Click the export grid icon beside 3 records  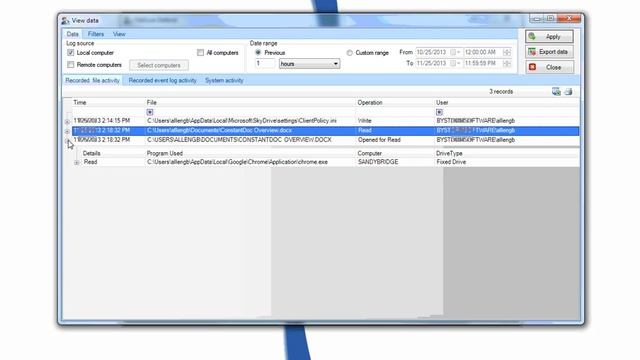point(556,91)
